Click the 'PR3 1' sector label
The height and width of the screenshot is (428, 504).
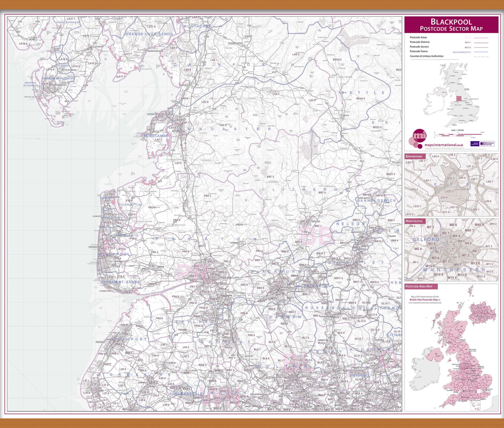207,196
